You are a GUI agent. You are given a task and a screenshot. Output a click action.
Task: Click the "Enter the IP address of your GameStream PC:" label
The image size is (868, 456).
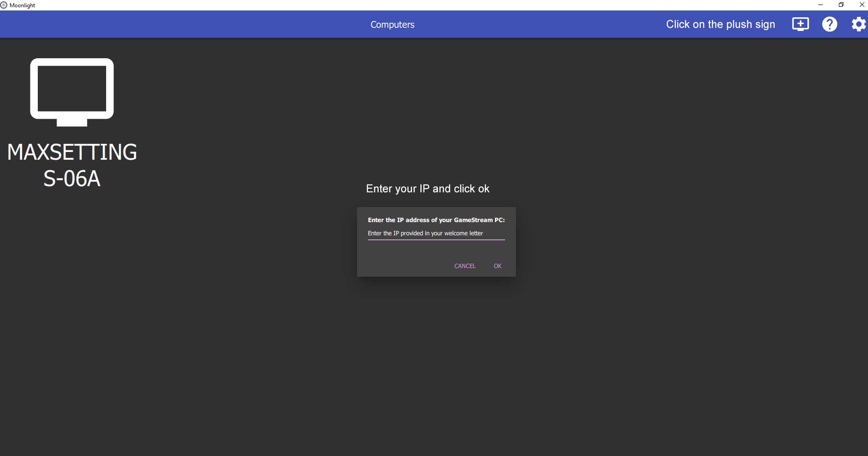(436, 220)
